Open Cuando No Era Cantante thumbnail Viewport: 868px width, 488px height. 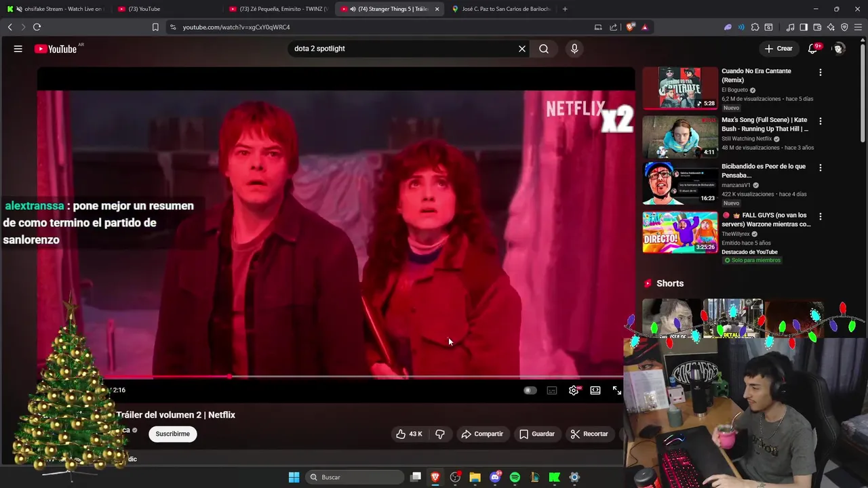pyautogui.click(x=680, y=88)
